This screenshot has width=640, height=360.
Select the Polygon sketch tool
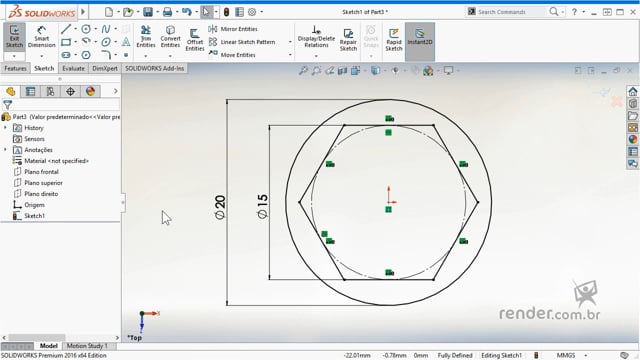pos(86,55)
